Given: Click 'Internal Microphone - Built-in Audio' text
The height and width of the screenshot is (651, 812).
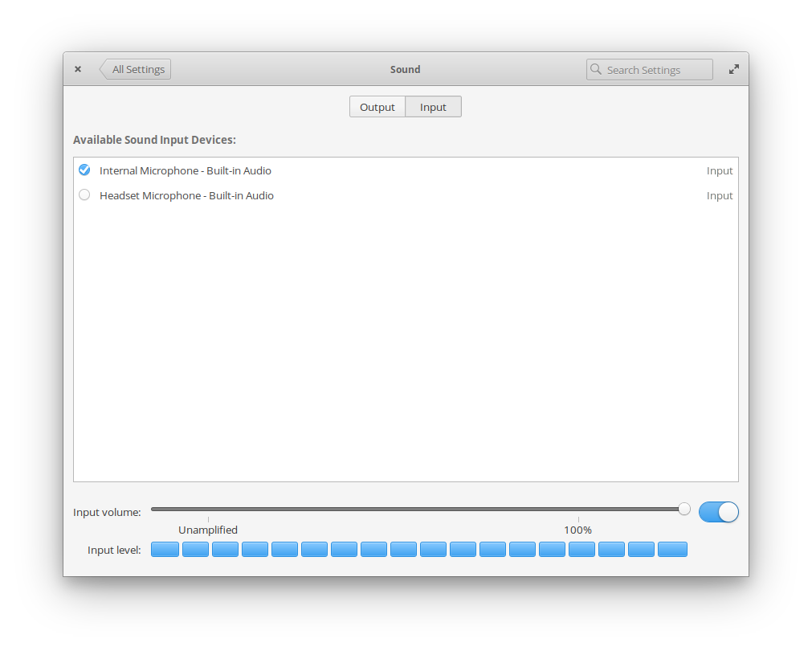Looking at the screenshot, I should [x=186, y=170].
